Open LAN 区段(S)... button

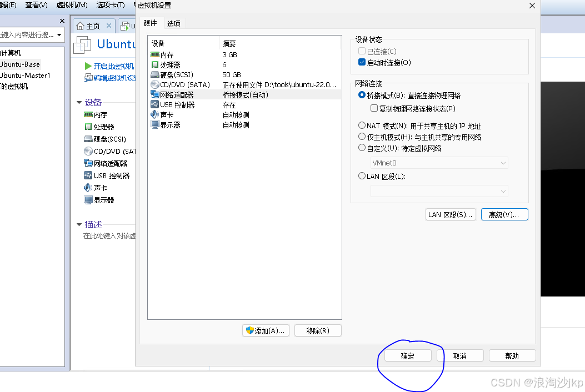(451, 214)
